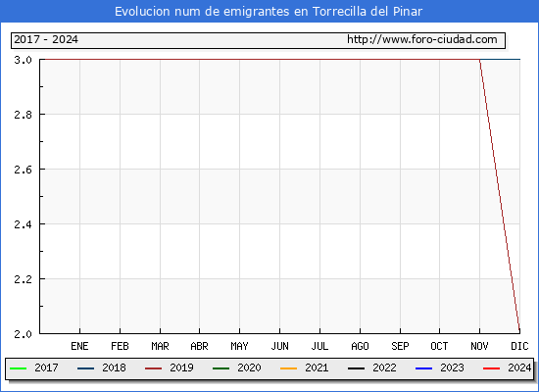This screenshot has height=392, width=539.
Task: Click the 2021 orange legend swatch
Action: tap(288, 368)
